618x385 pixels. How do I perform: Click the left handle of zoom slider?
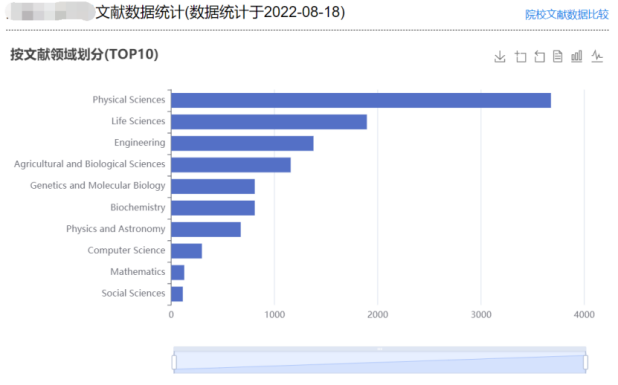[x=174, y=362]
